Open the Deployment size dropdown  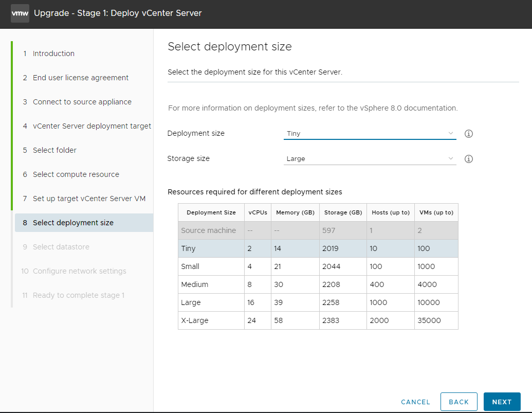click(x=370, y=133)
